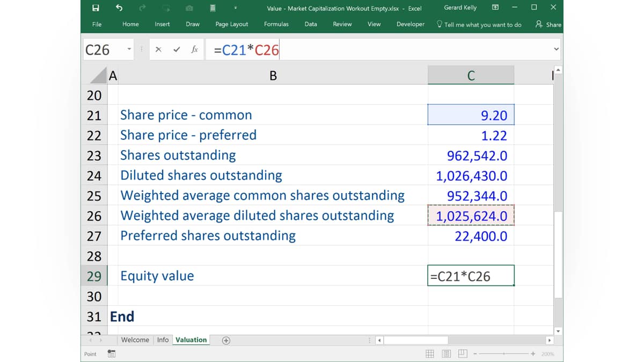Click the cell with value 952,344.0
This screenshot has width=644, height=362.
pos(471,196)
